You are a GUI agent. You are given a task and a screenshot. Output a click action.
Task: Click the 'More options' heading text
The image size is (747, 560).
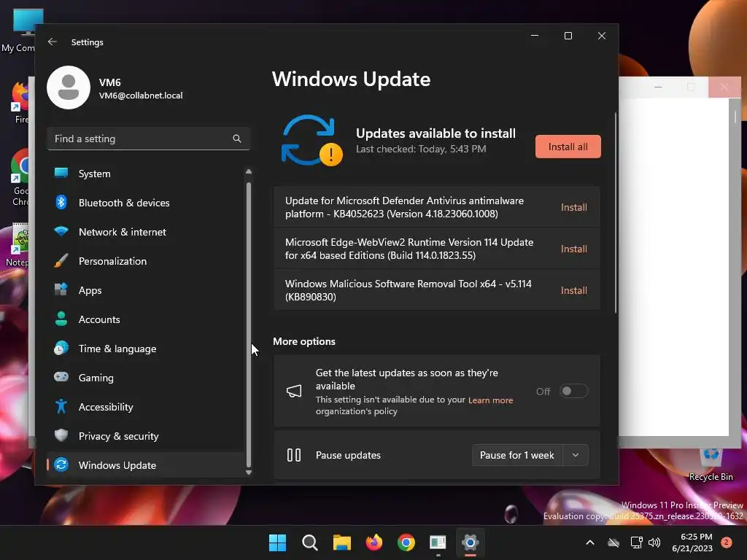[304, 341]
